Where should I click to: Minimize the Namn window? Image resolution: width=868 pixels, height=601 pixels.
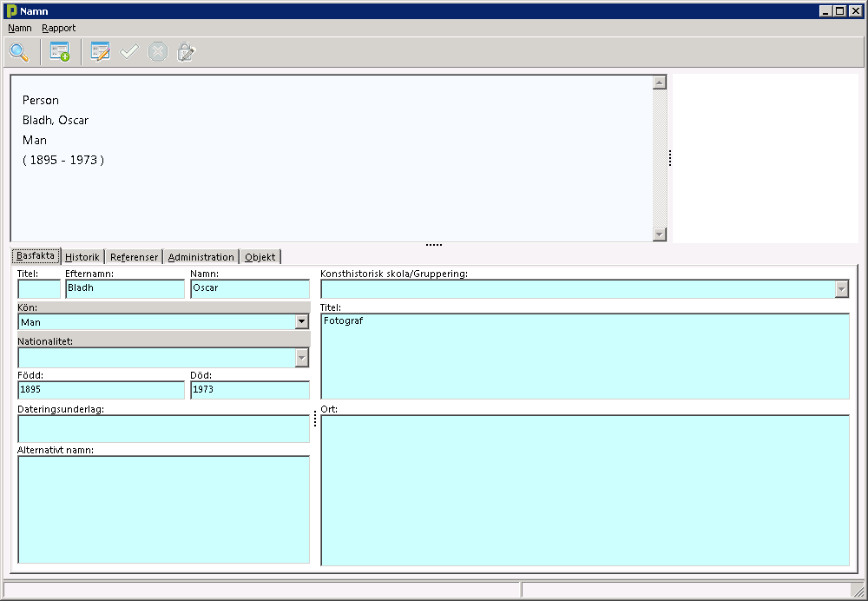tap(825, 11)
